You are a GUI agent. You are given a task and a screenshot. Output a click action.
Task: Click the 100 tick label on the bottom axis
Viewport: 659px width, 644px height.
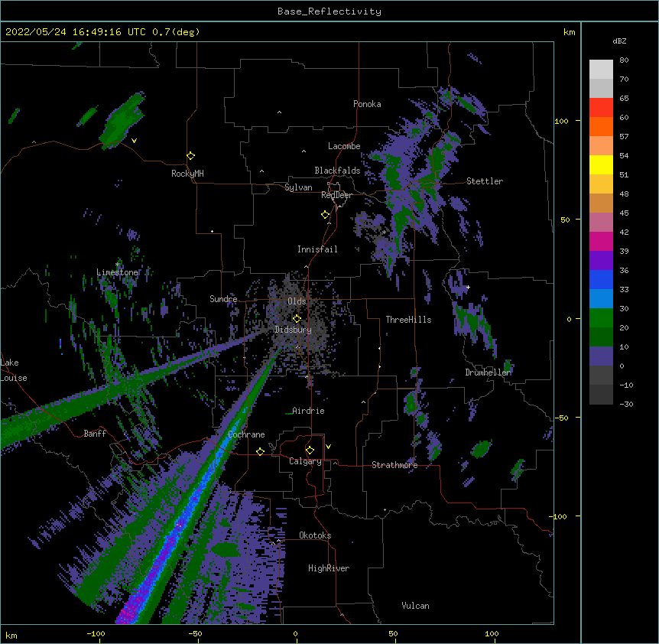point(492,633)
